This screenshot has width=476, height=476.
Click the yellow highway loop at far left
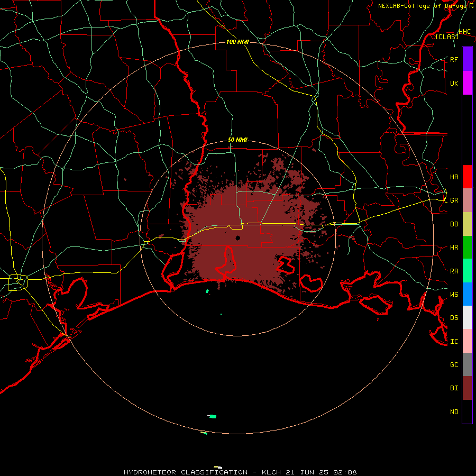[x=18, y=282]
